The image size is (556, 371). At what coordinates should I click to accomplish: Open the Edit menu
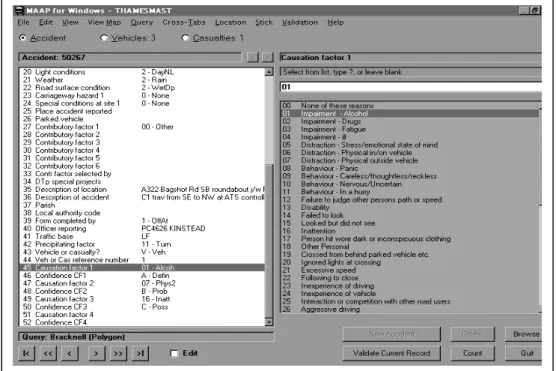coord(46,22)
